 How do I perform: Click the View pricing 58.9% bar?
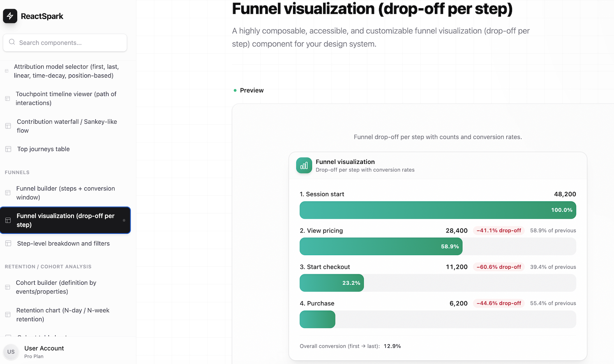[381, 247]
